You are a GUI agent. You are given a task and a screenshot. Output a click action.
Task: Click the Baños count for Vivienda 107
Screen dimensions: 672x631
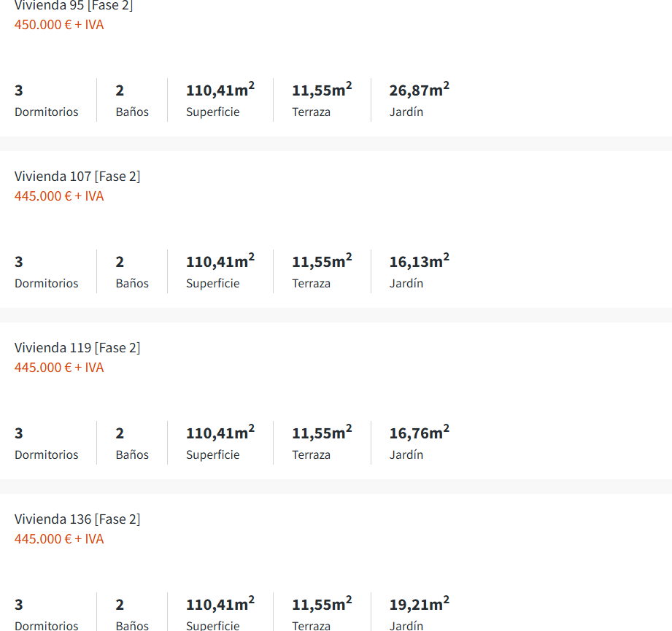coord(120,262)
